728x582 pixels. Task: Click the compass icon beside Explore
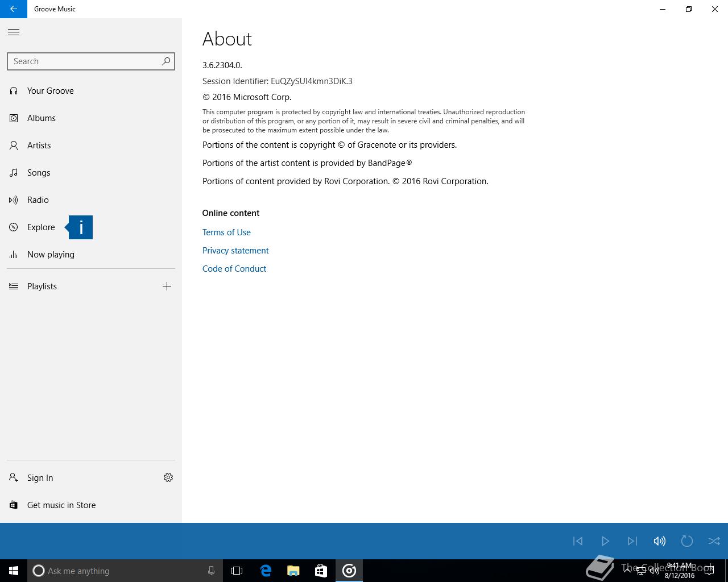coord(14,227)
